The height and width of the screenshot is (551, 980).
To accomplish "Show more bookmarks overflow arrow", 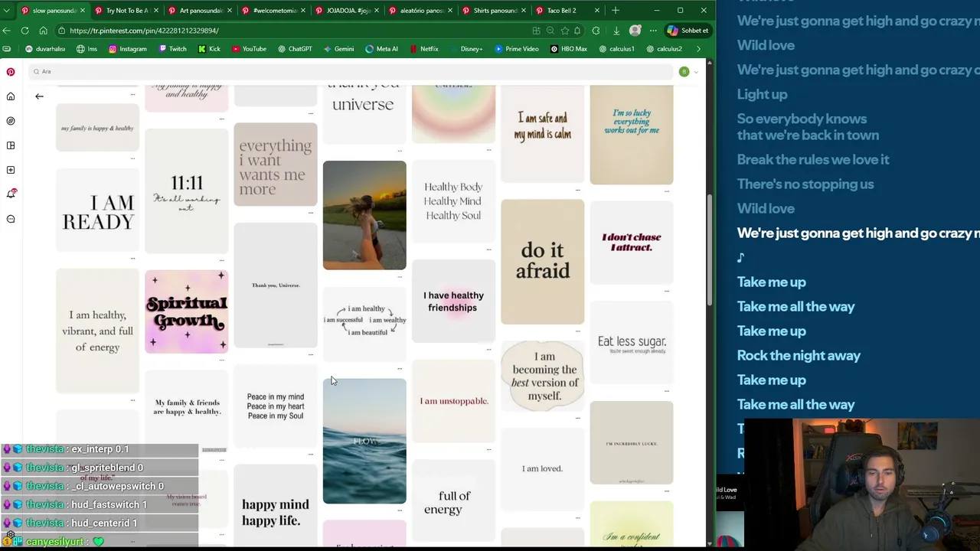I will point(697,49).
